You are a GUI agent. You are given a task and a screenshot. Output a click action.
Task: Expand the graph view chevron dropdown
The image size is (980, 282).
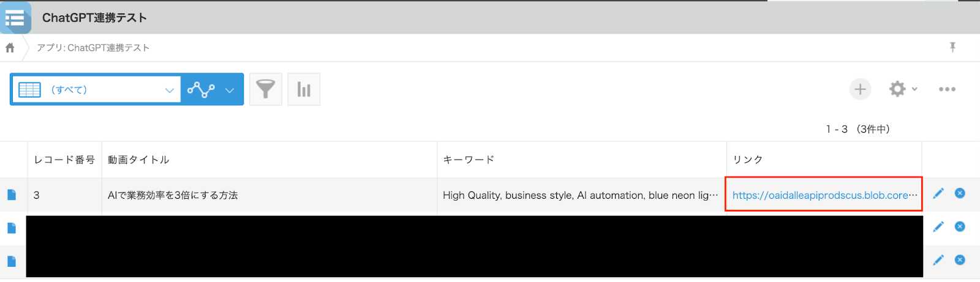[230, 90]
